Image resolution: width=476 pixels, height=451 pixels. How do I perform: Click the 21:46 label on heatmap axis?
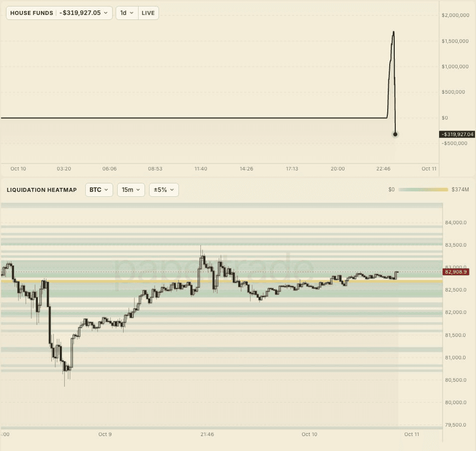coord(207,435)
